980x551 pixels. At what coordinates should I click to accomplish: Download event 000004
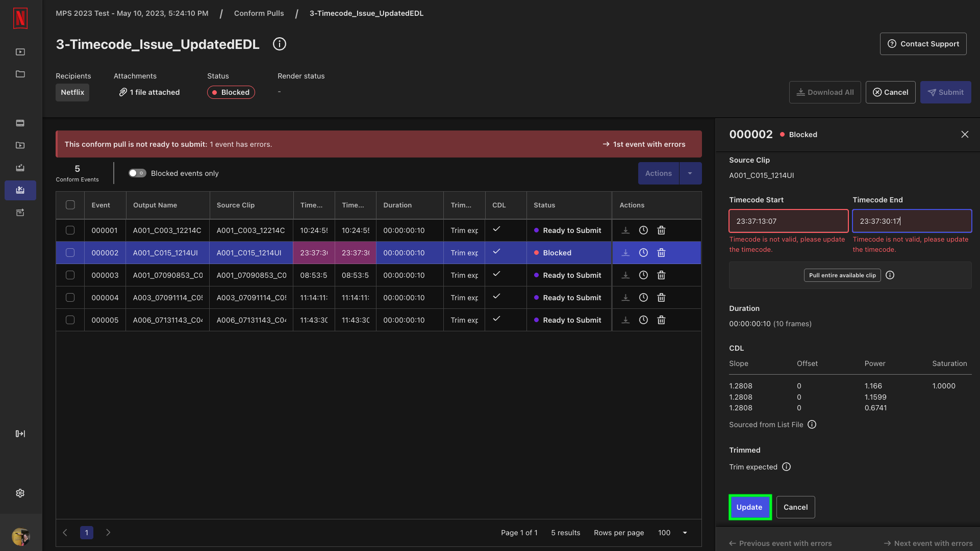(x=625, y=298)
